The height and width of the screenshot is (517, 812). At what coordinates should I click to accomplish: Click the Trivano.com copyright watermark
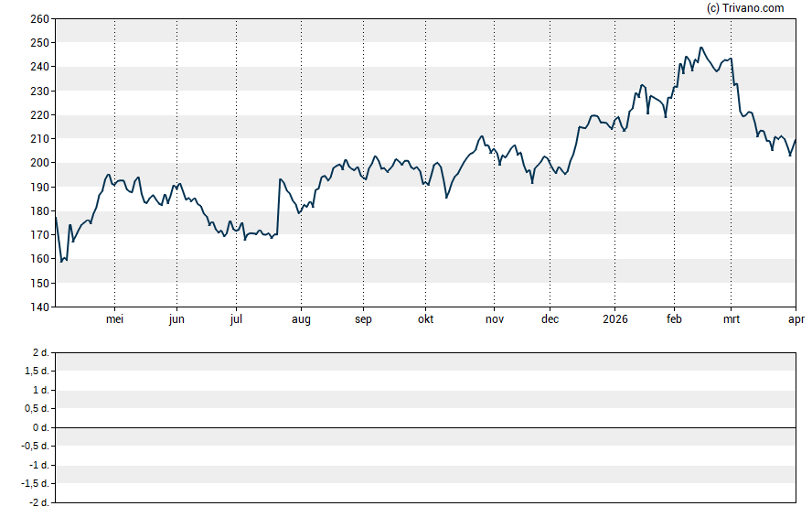tap(746, 8)
